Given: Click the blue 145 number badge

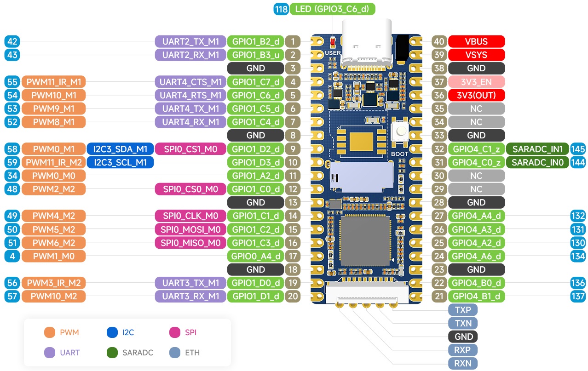Looking at the screenshot, I should pyautogui.click(x=578, y=149).
